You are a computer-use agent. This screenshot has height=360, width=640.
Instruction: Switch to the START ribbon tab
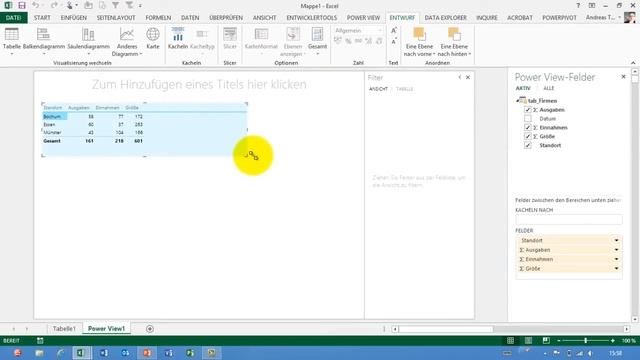[x=42, y=18]
